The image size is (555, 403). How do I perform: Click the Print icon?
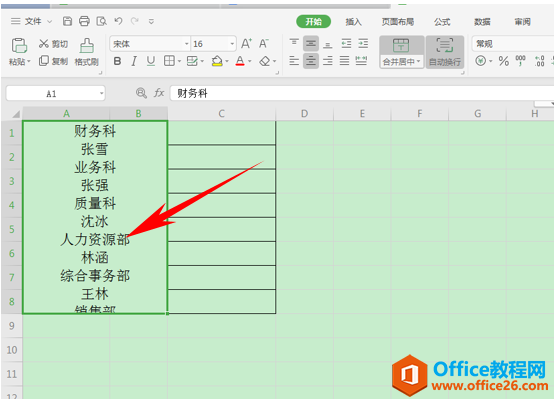click(x=84, y=22)
